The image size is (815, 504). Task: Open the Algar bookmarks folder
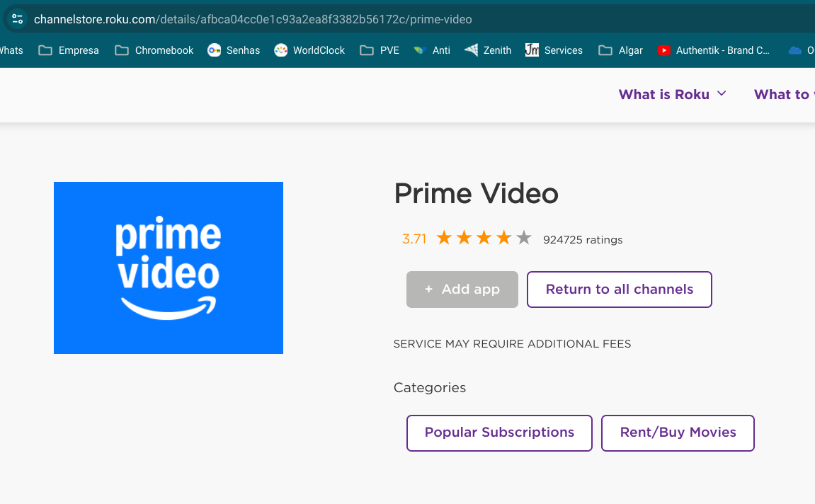[620, 50]
